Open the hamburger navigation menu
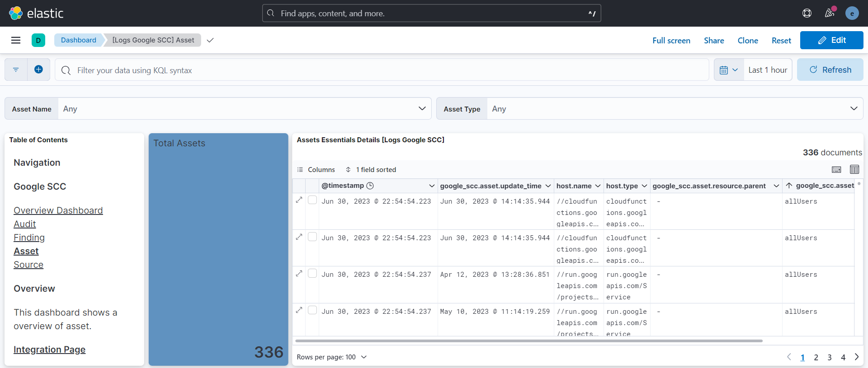Viewport: 868px width, 368px height. coord(16,40)
